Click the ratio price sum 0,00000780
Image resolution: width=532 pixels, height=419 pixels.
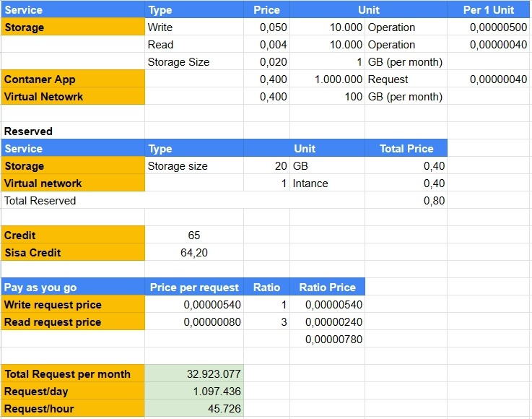coord(328,339)
